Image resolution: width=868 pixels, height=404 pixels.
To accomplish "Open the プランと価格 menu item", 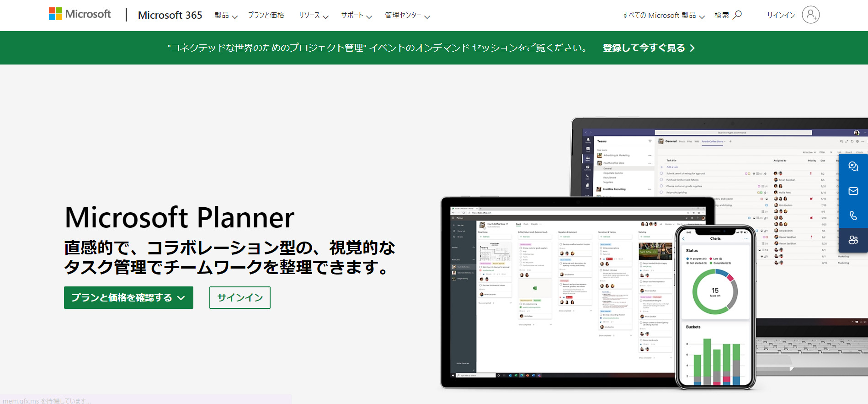I will [x=266, y=15].
